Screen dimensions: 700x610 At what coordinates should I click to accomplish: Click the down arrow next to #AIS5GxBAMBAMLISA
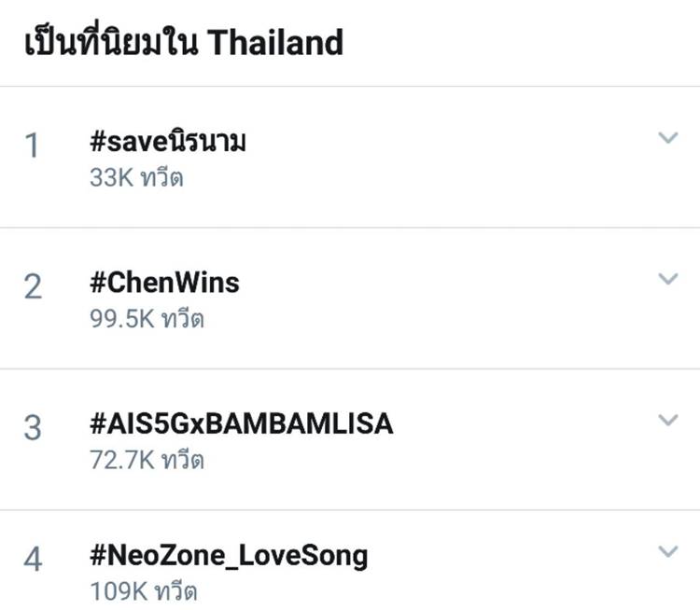tap(667, 420)
